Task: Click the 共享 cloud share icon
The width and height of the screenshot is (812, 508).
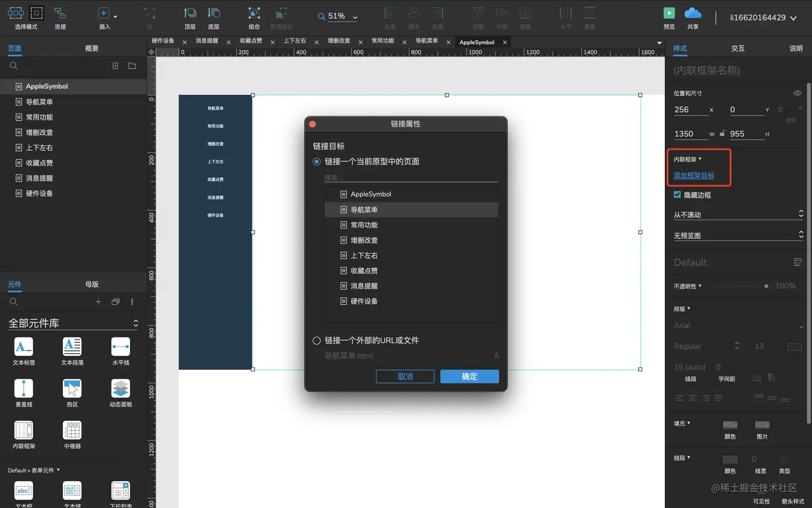Action: [x=693, y=13]
